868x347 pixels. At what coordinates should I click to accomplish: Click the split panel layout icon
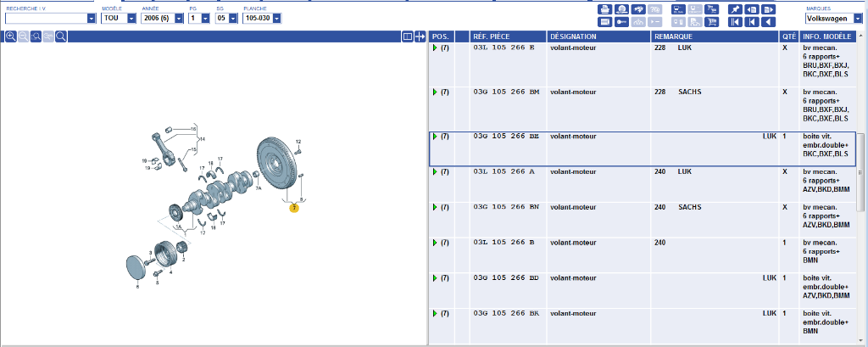pyautogui.click(x=407, y=36)
